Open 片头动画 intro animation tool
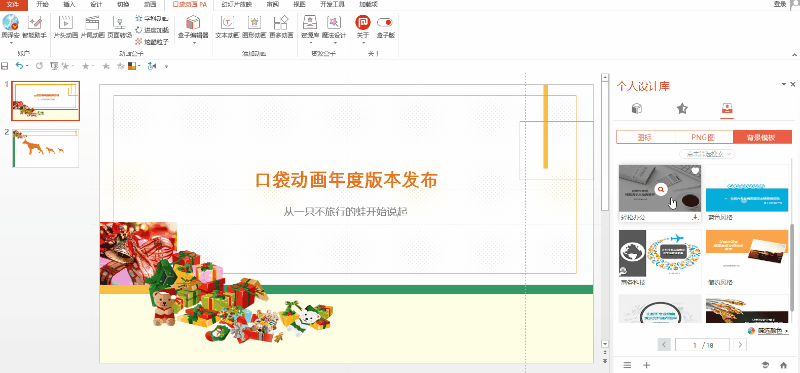This screenshot has height=373, width=800. click(65, 28)
